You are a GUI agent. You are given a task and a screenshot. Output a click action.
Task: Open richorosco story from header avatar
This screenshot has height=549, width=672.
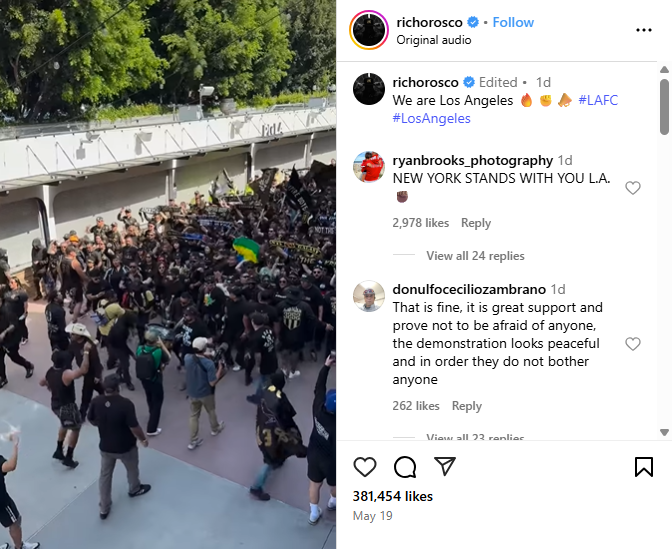pyautogui.click(x=369, y=30)
